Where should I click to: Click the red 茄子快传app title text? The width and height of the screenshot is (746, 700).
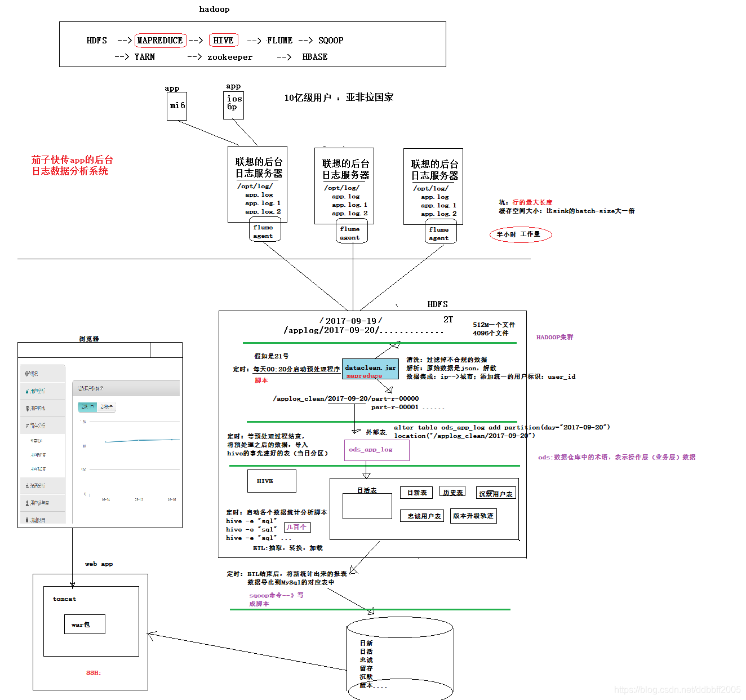[x=72, y=165]
